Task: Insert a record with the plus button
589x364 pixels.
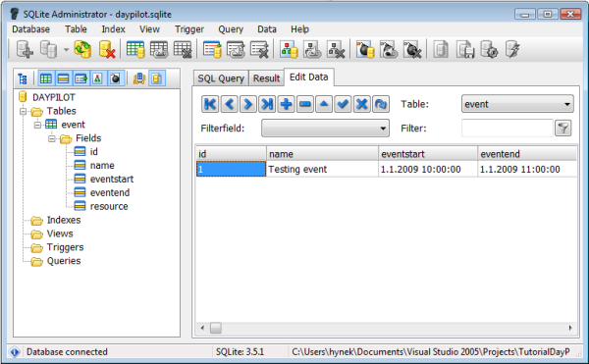Action: 286,104
